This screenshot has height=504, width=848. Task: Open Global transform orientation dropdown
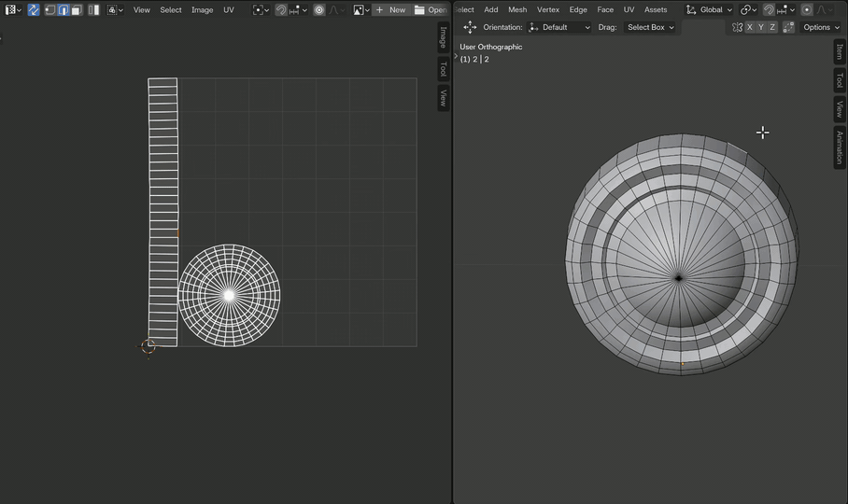[709, 9]
